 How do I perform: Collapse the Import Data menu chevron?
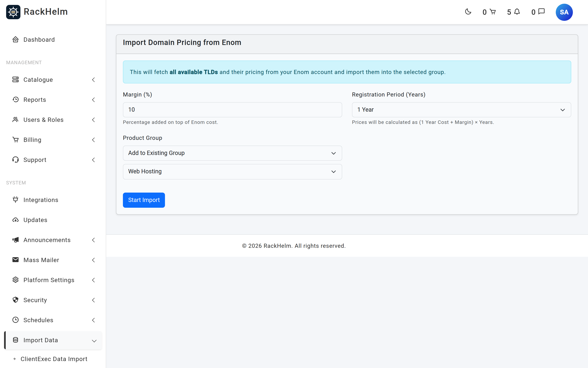pos(94,341)
